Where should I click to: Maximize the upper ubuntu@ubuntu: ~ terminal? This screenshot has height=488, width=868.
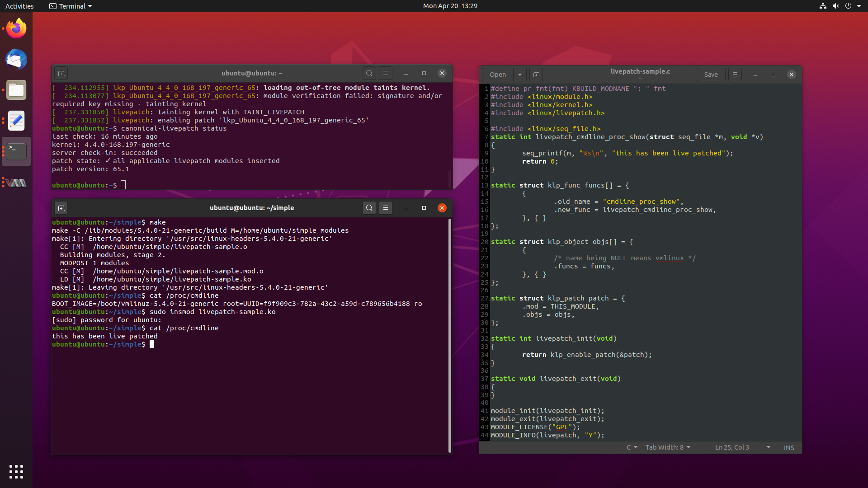[424, 73]
